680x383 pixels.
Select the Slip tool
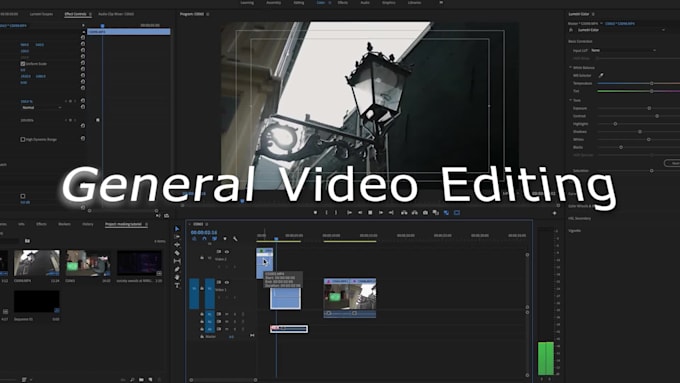pos(177,261)
